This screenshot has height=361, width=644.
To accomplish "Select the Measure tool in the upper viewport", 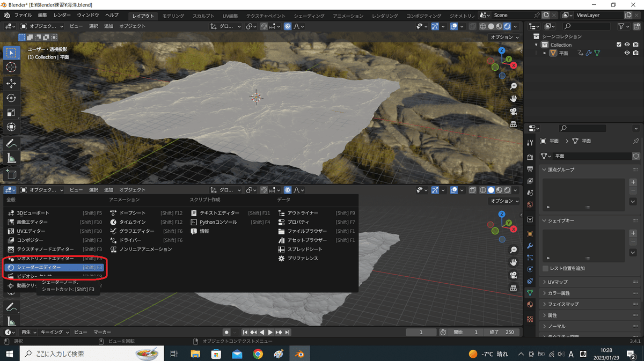I will 11,158.
